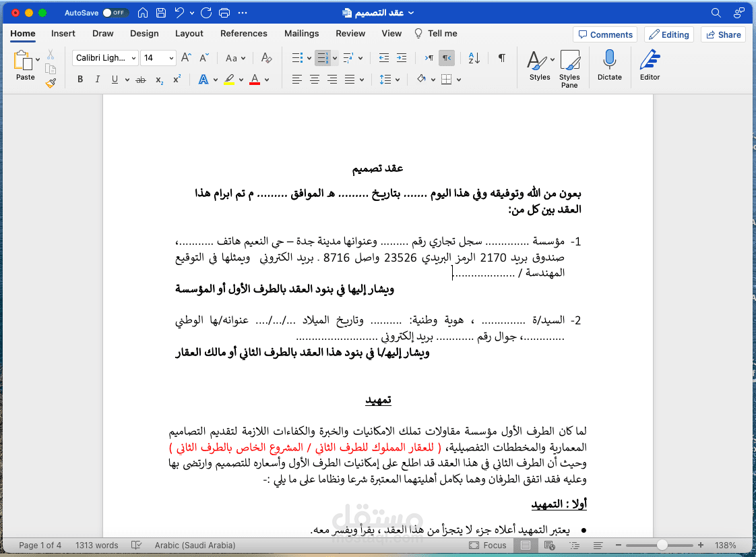This screenshot has width=756, height=557.
Task: Save the document with floppy icon
Action: [x=161, y=13]
